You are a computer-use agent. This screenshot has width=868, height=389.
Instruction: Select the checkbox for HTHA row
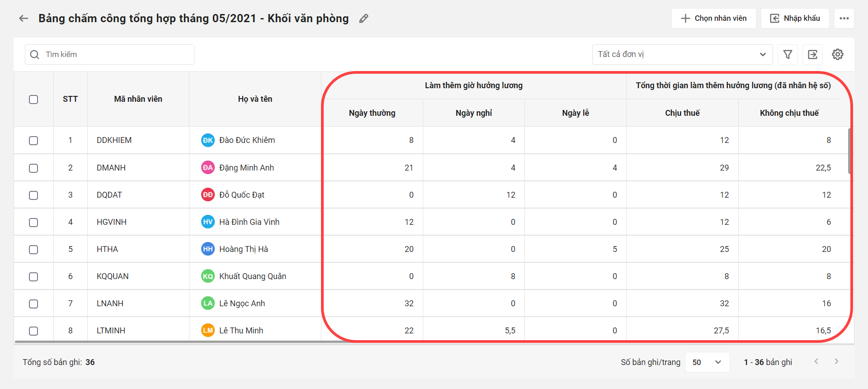coord(33,250)
